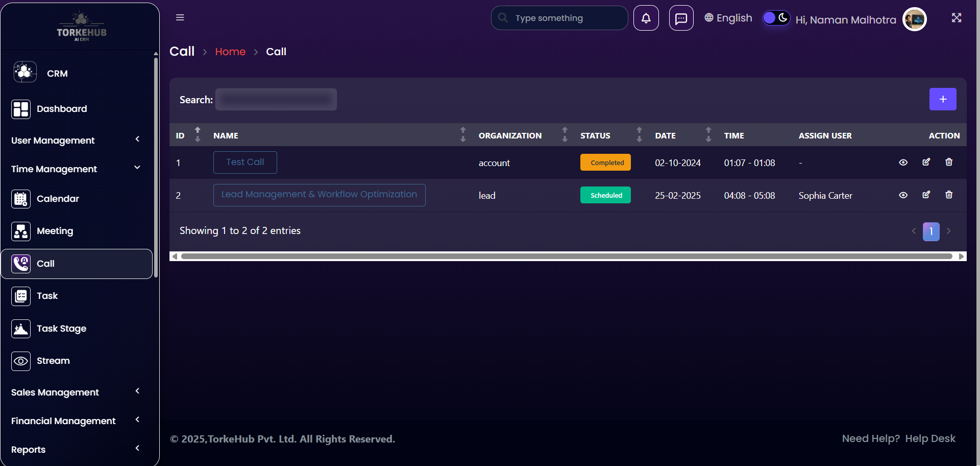This screenshot has height=466, width=980.
Task: Click the notification bell icon
Action: 646,18
